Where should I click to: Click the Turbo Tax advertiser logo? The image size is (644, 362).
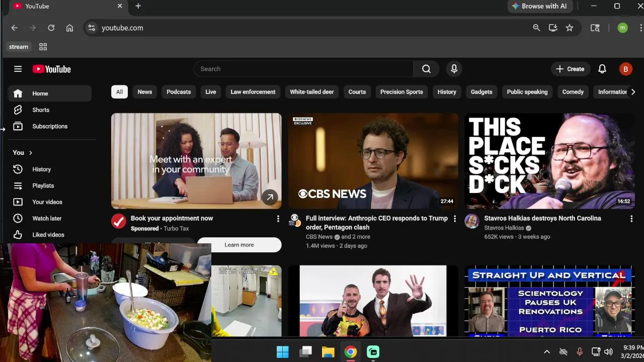pyautogui.click(x=118, y=221)
